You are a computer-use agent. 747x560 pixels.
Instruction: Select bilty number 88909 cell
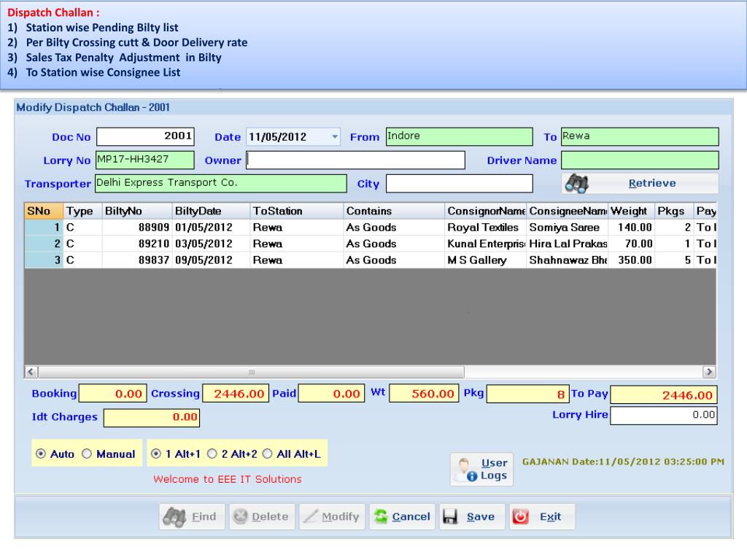(137, 227)
